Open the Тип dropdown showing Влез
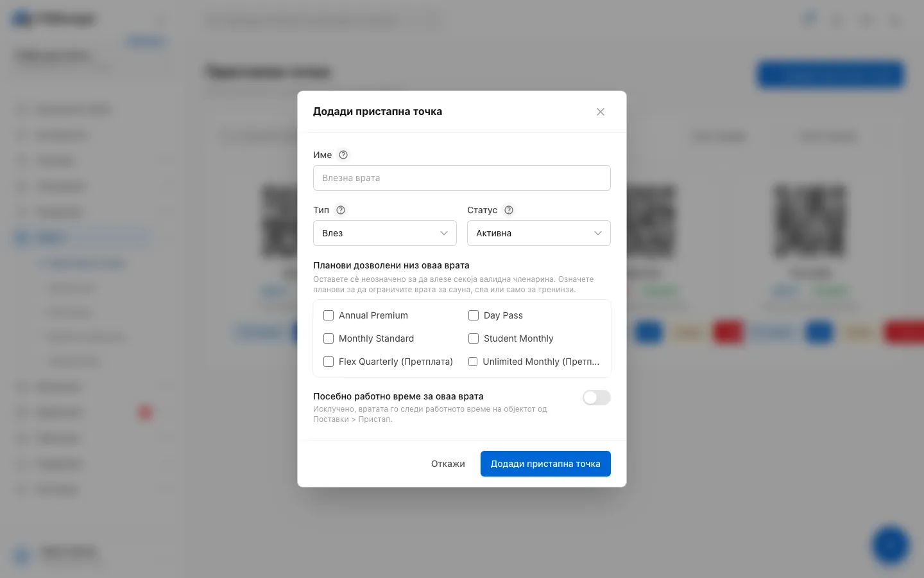Viewport: 924px width, 578px height. coord(385,233)
